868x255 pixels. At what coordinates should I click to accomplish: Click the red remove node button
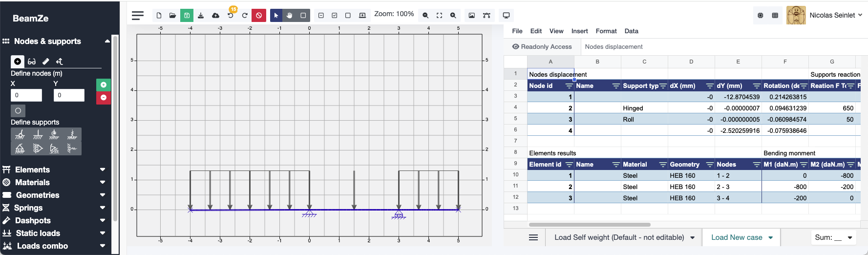104,98
